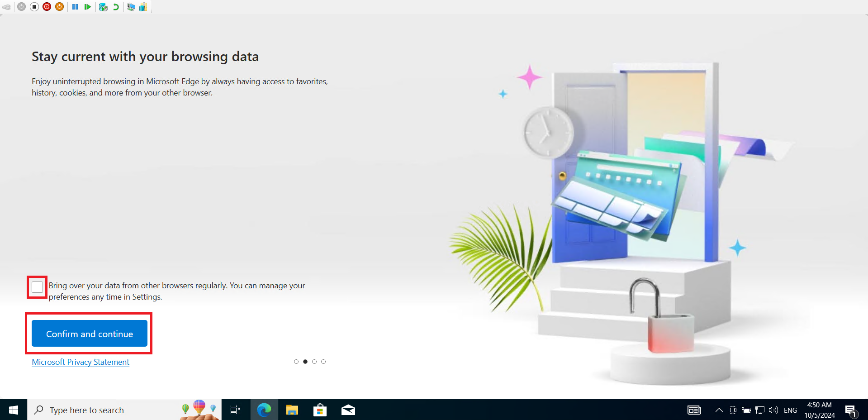Open File Explorer from the taskbar
Screen dimensions: 868x420
click(x=292, y=410)
